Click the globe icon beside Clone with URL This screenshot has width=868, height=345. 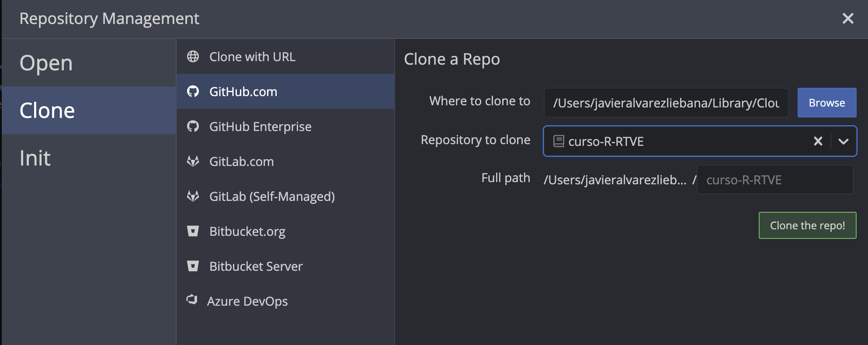pos(193,57)
